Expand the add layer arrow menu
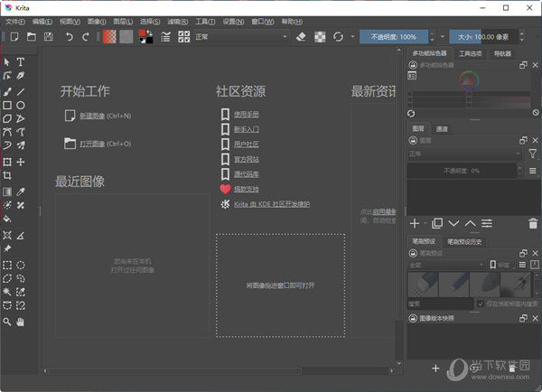 425,224
